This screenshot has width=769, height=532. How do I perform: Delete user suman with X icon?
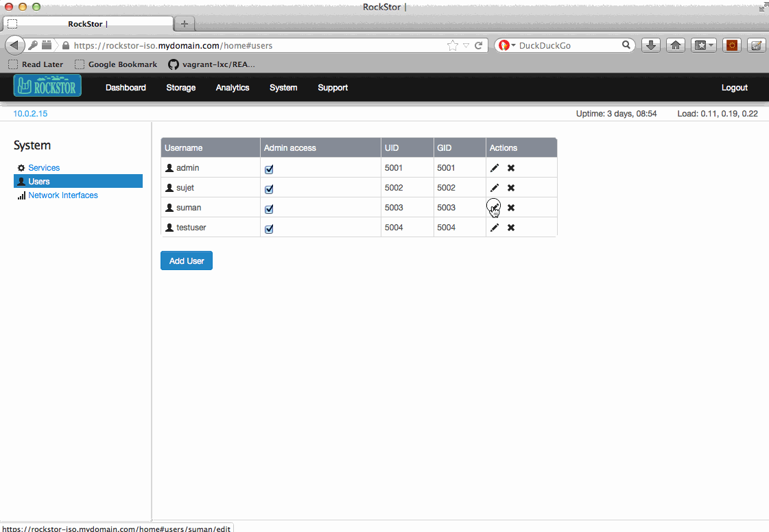pyautogui.click(x=511, y=208)
